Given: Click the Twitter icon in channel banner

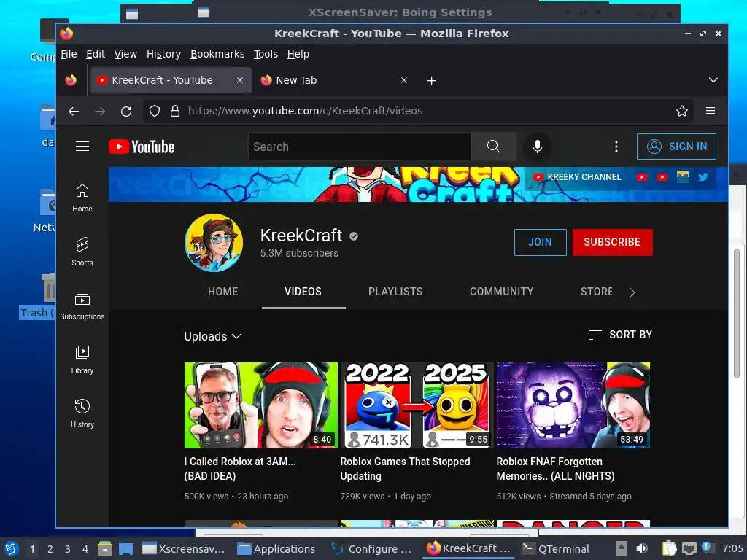Looking at the screenshot, I should coord(703,177).
